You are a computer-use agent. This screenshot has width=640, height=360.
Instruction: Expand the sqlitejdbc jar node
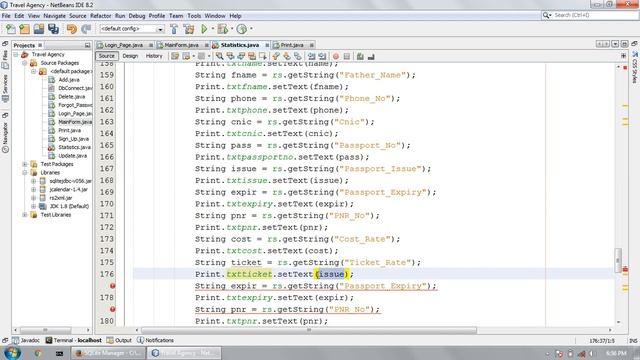[x=34, y=181]
